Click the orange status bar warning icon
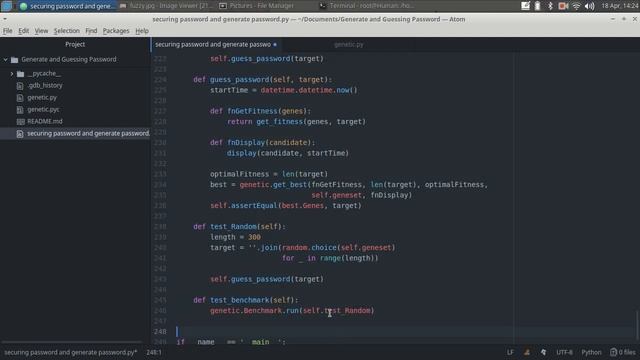The width and height of the screenshot is (640, 360). click(x=527, y=352)
